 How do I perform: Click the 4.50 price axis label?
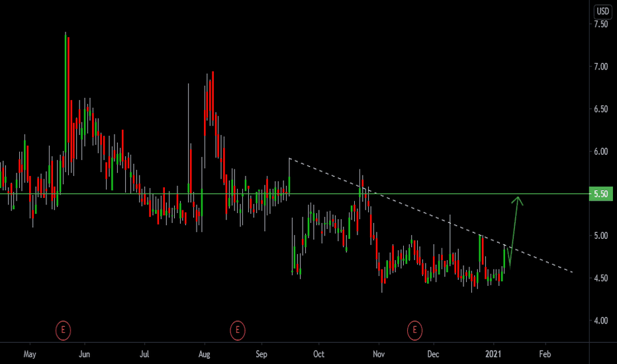(601, 278)
